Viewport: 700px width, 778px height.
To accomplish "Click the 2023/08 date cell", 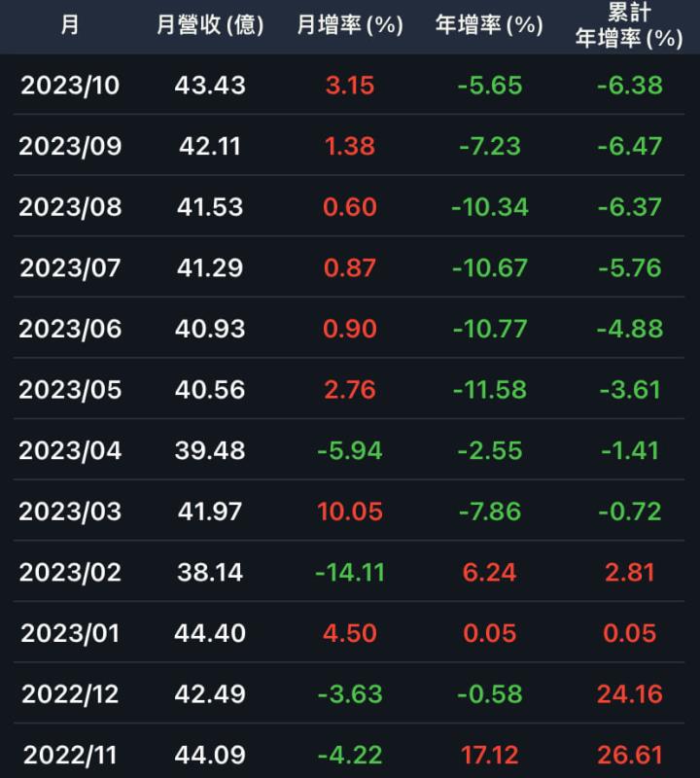I will [x=70, y=207].
